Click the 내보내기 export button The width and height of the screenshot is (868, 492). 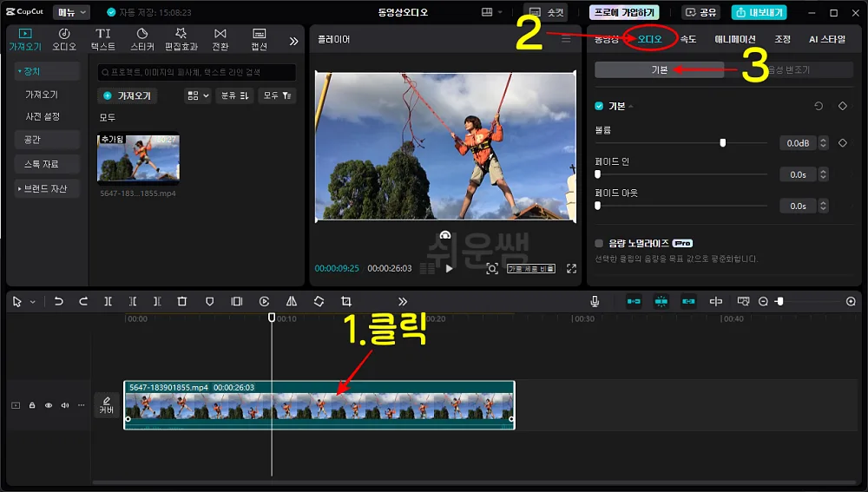(759, 12)
